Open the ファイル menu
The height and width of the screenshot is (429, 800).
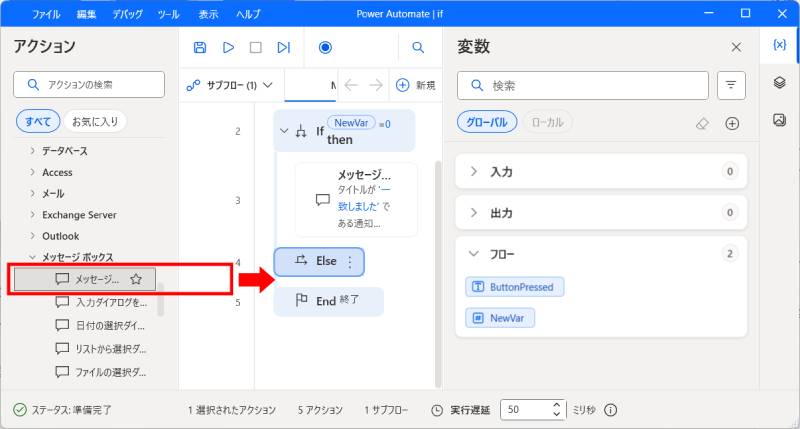(45, 14)
